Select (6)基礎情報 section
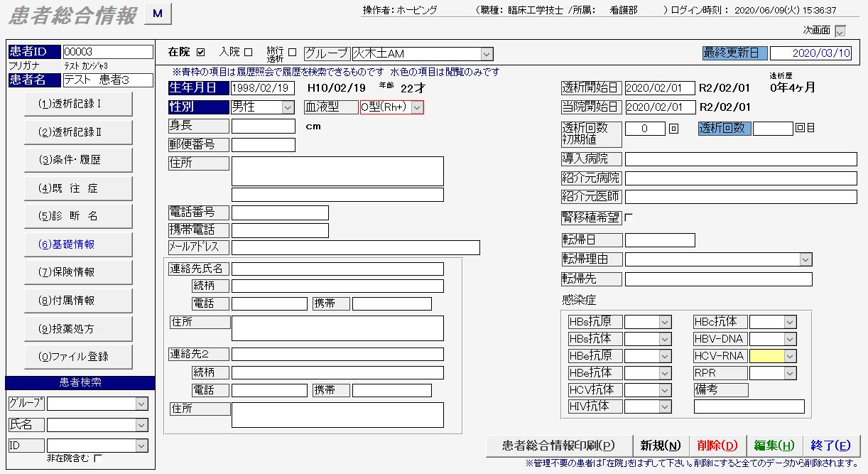868x474 pixels. pyautogui.click(x=78, y=244)
